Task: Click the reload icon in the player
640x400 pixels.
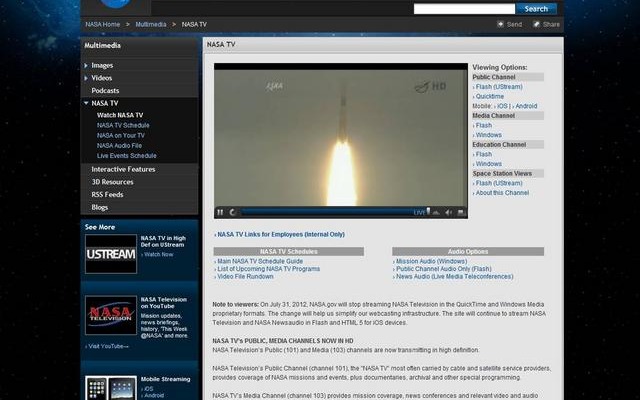Action: point(232,212)
